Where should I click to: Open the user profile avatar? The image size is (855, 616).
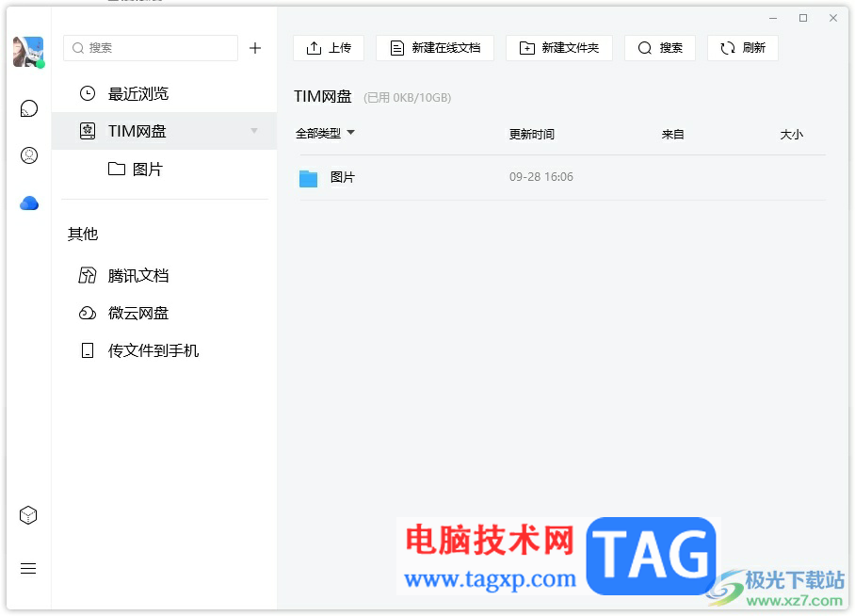point(28,52)
